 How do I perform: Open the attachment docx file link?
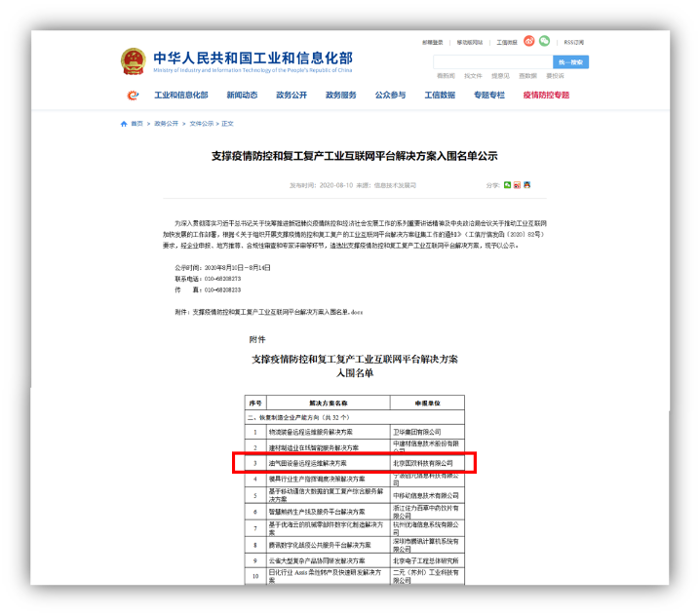point(277,312)
